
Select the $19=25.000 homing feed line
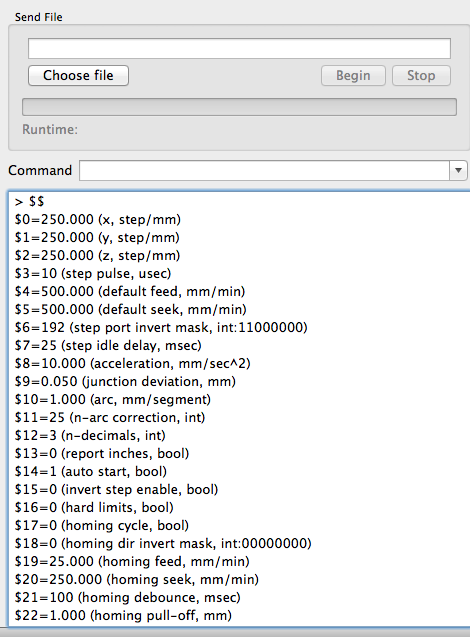point(132,561)
